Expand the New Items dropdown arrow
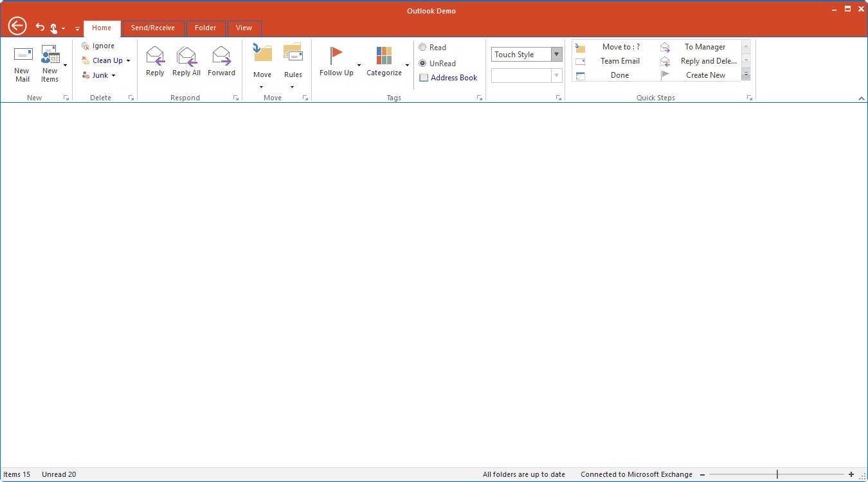Screen dimensions: 868x482 click(65, 65)
